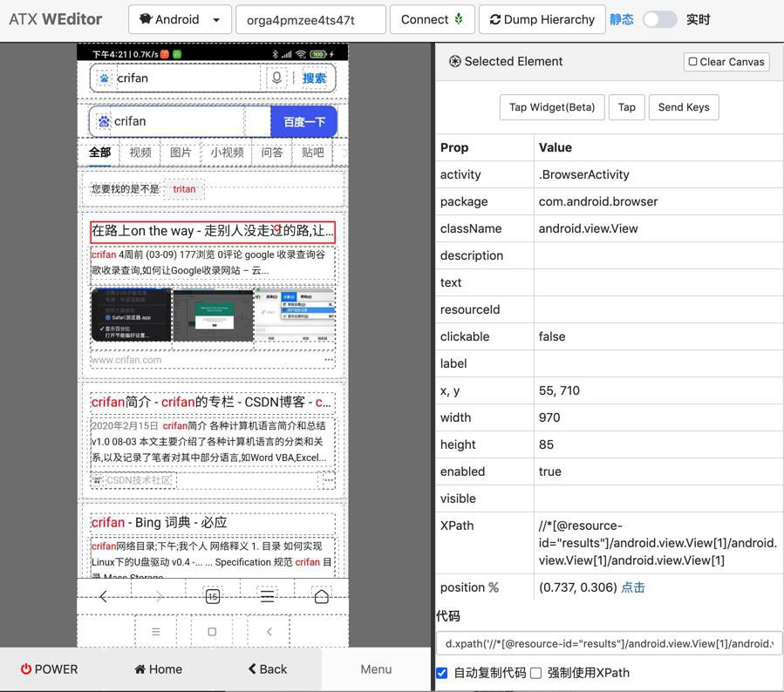The image size is (784, 692).
Task: Tap the Android recent apps icon
Action: point(156,632)
